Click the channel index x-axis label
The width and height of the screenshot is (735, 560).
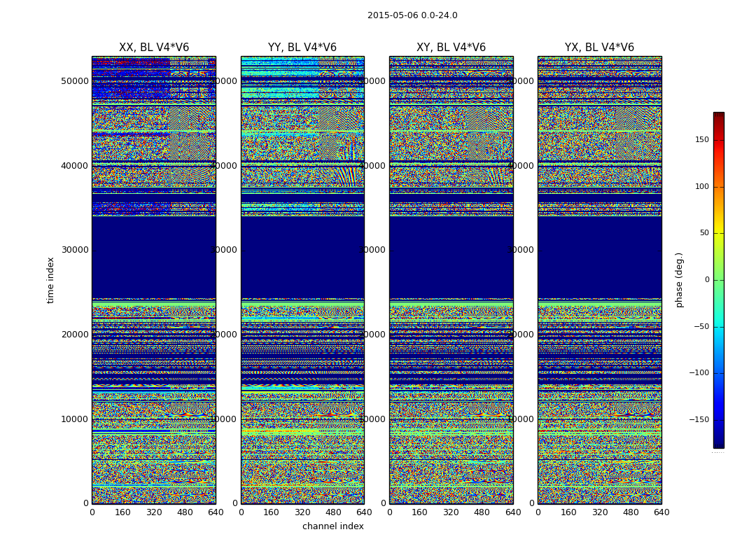click(332, 526)
